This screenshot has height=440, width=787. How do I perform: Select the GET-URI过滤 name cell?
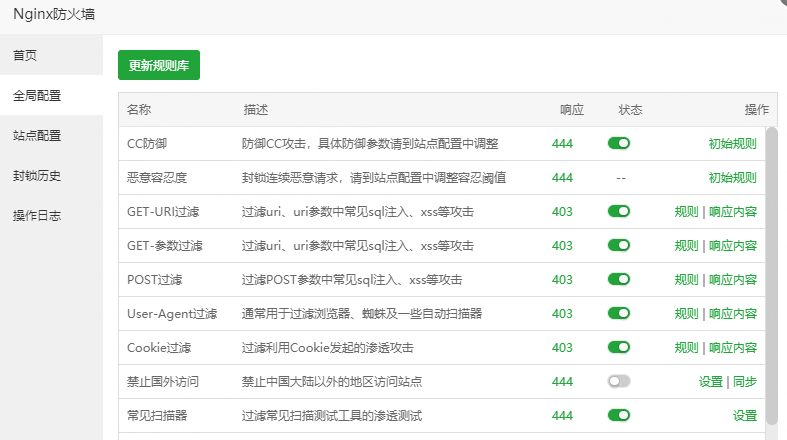tap(163, 212)
